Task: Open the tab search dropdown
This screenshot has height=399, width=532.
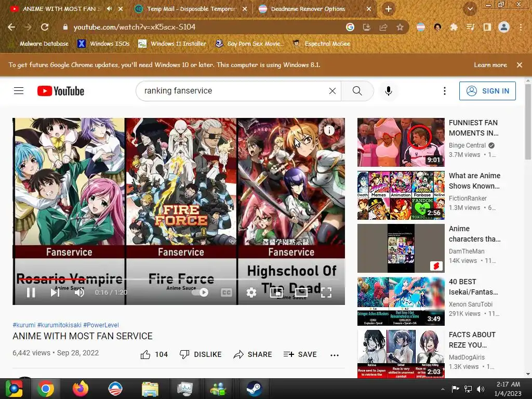Action: 470,9
